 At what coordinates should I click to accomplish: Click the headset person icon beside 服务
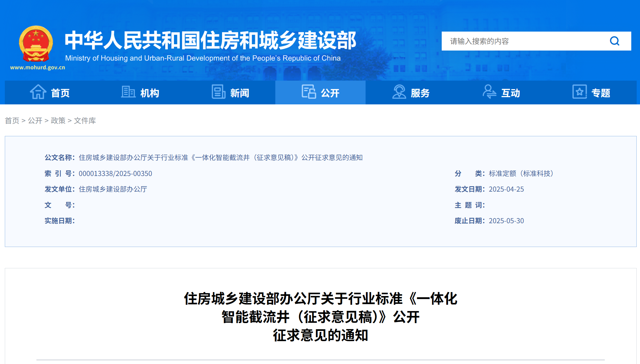399,92
